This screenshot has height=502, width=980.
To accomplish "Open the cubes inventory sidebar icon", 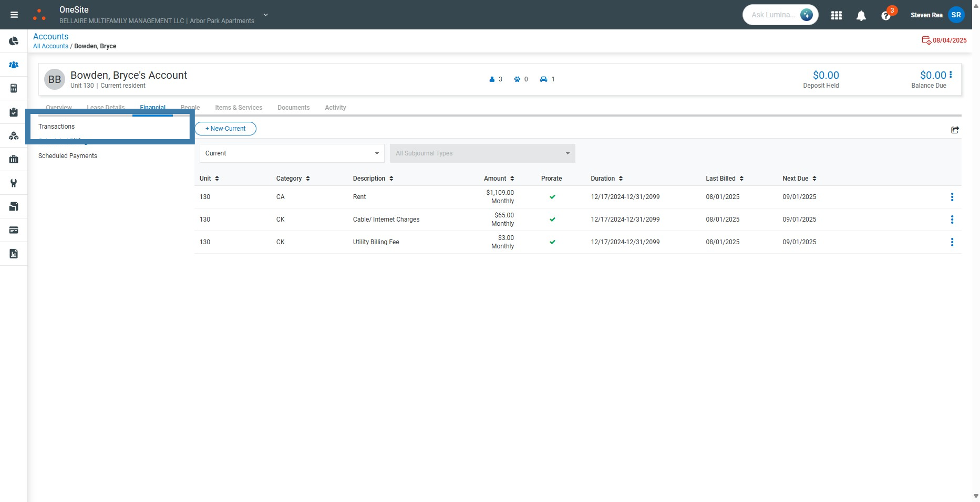I will pos(14,135).
